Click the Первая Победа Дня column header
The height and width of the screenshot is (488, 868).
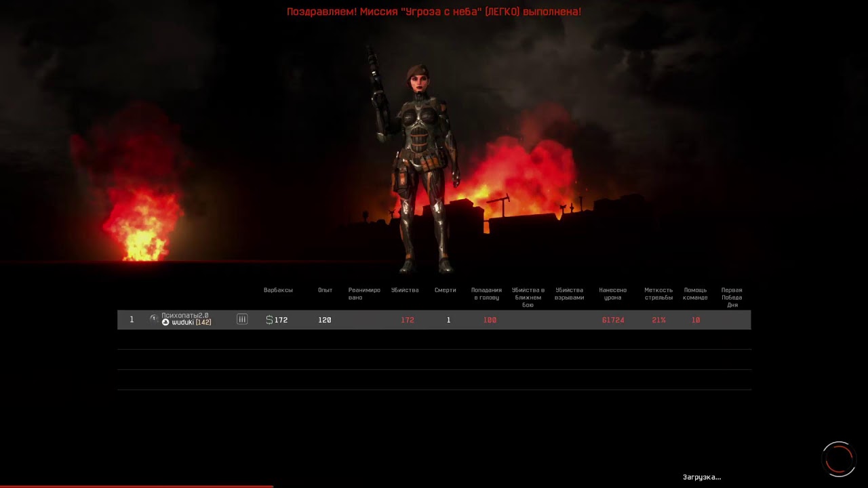(x=732, y=298)
